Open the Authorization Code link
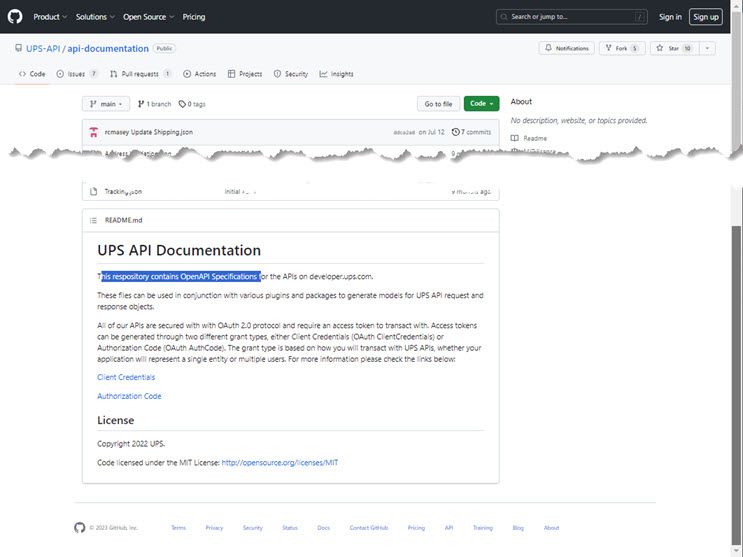The height and width of the screenshot is (557, 743). point(129,396)
